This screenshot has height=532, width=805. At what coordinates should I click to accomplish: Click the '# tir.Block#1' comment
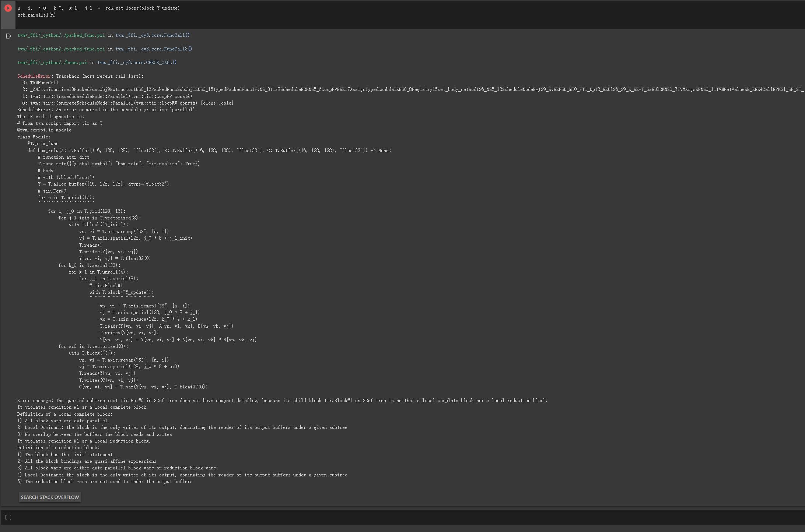[106, 286]
